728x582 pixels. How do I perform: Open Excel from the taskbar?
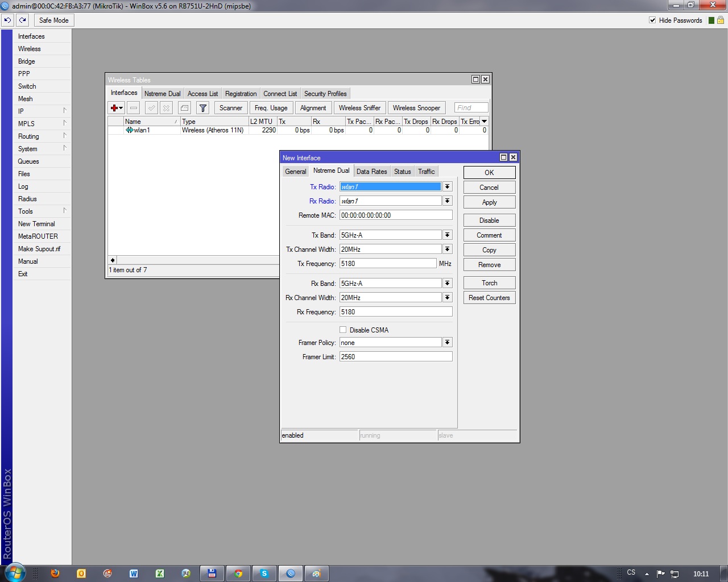160,573
